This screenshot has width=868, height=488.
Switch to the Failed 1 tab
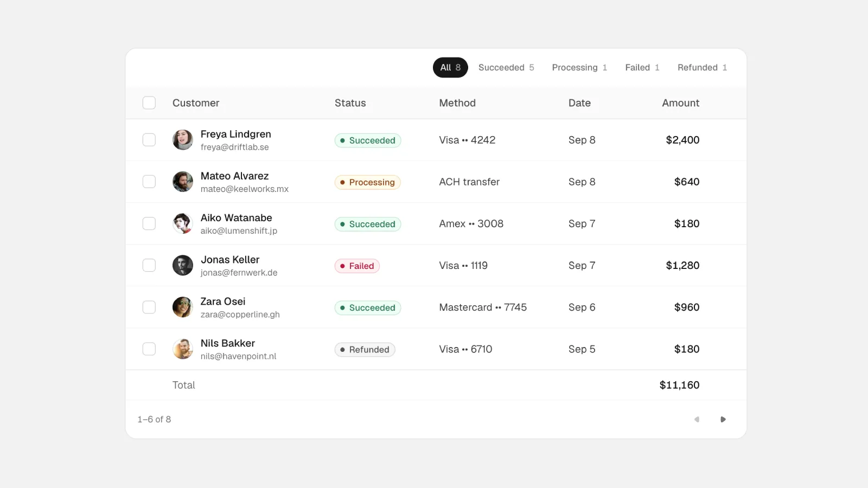(642, 67)
